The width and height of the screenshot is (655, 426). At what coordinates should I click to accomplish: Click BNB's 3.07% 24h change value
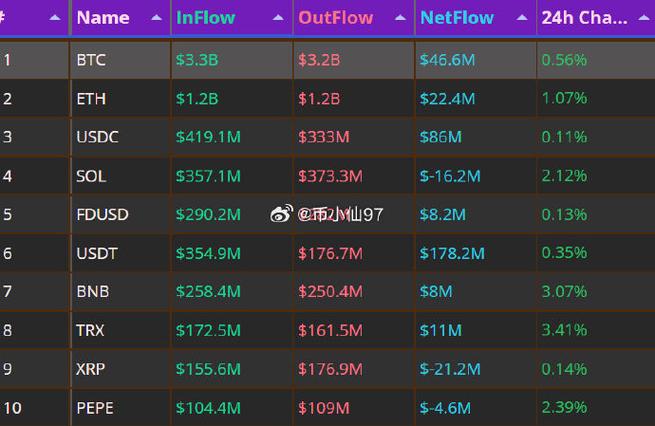564,292
